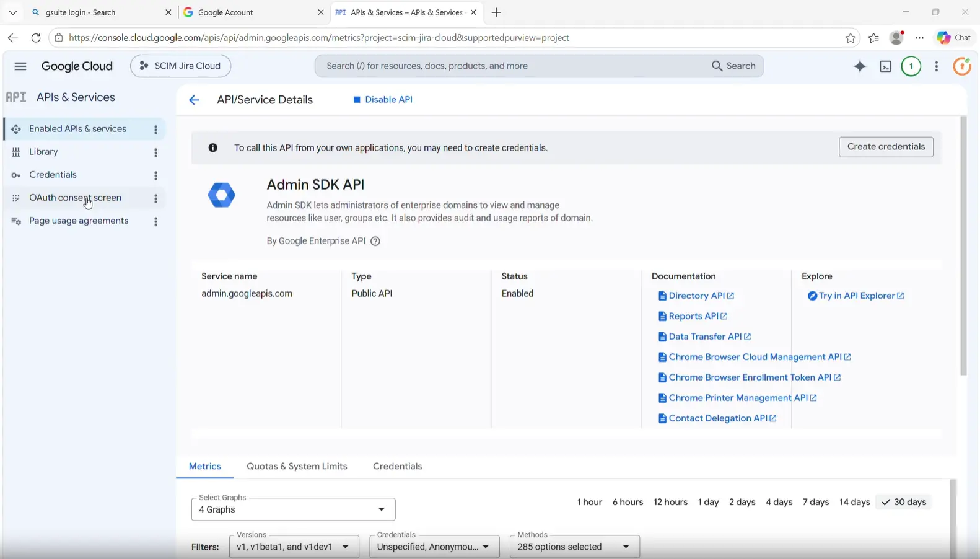Select the 6 hours time range

(628, 502)
